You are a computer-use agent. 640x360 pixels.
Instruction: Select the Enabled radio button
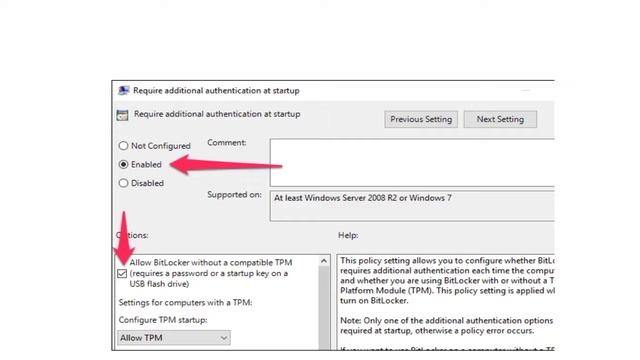coord(123,164)
